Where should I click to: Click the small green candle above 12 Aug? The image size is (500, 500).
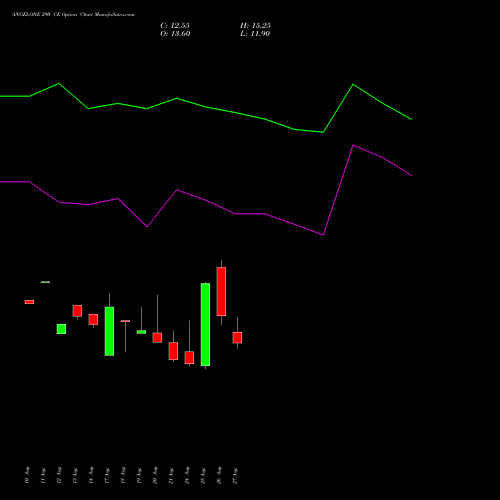click(61, 329)
